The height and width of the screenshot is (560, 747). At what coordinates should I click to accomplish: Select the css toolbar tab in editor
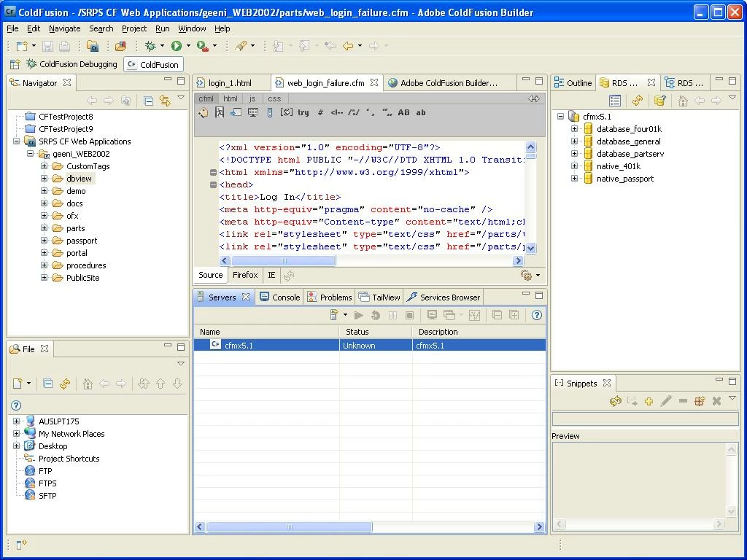pyautogui.click(x=274, y=98)
